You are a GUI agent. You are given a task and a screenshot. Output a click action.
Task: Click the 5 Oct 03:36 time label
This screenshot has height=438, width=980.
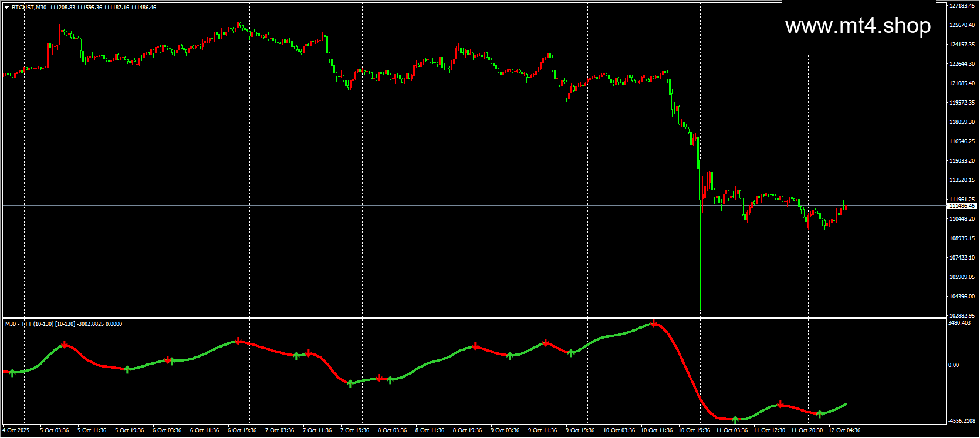tap(55, 430)
